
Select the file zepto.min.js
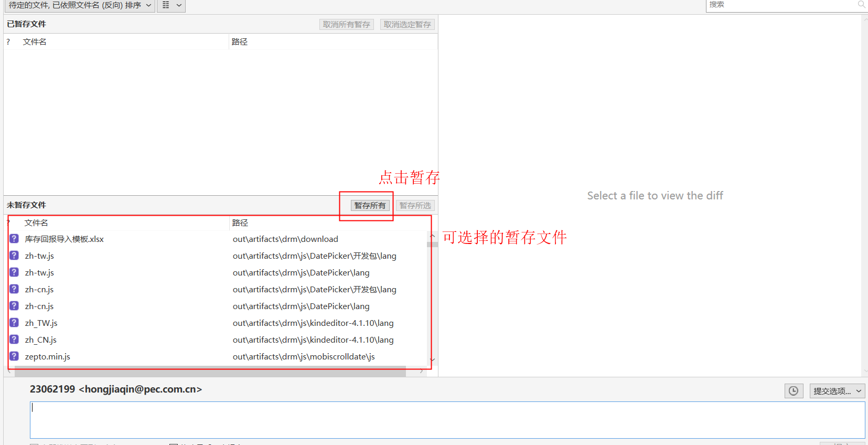pyautogui.click(x=48, y=356)
